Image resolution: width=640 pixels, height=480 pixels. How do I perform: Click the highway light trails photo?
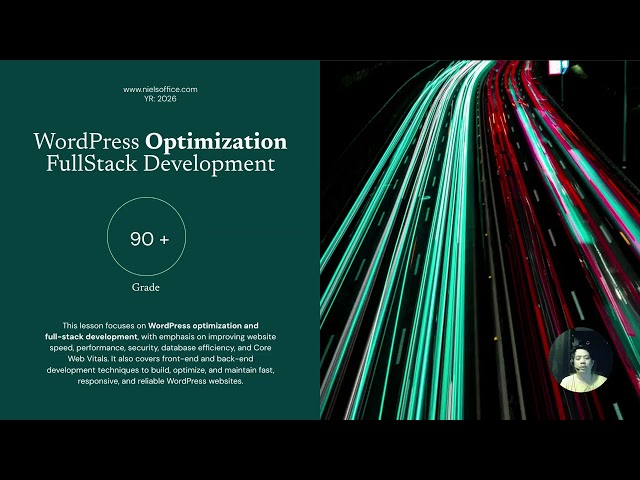tap(480, 240)
